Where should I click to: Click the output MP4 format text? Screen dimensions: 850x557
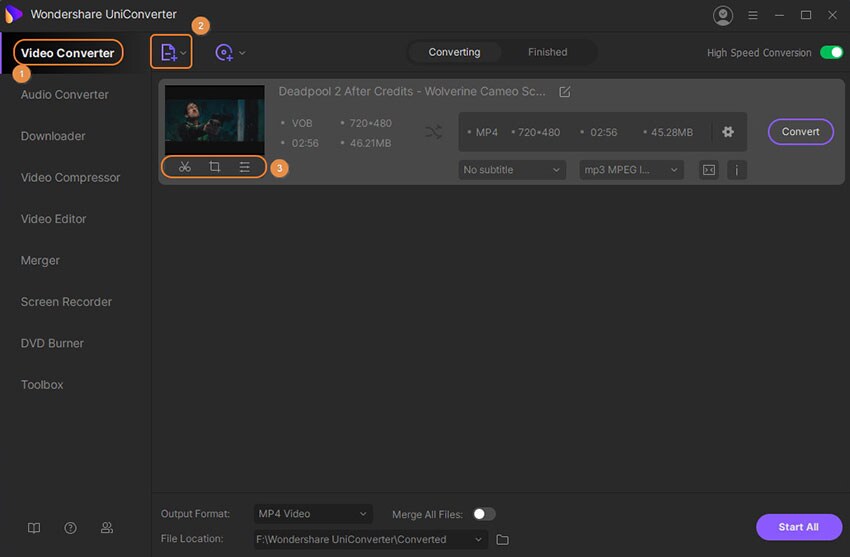(x=487, y=132)
